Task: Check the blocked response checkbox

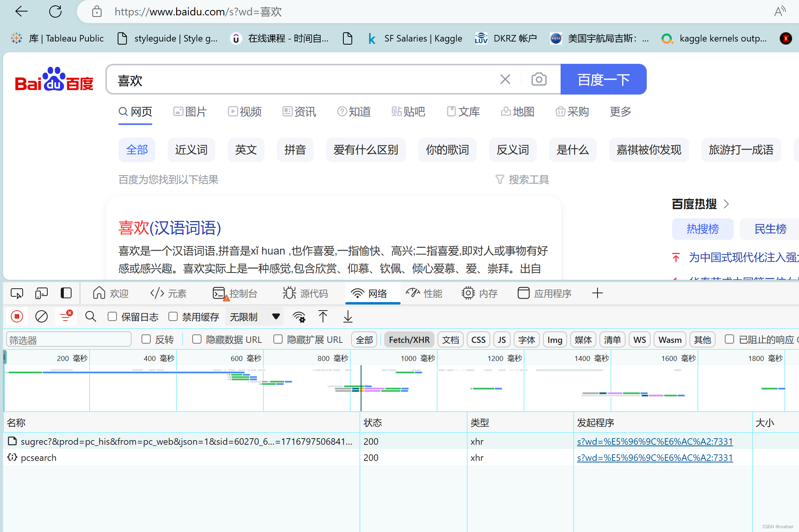Action: pyautogui.click(x=729, y=339)
